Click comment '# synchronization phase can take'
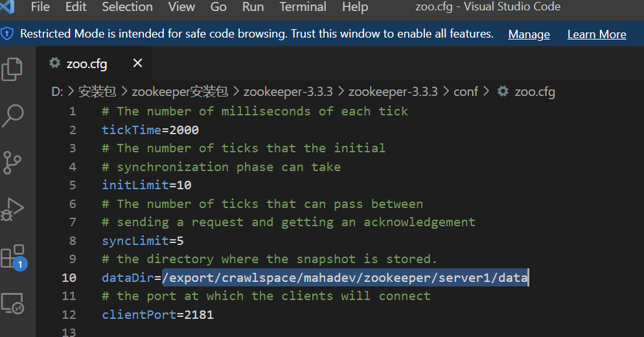Viewport: 644px width, 337px height. [x=222, y=167]
